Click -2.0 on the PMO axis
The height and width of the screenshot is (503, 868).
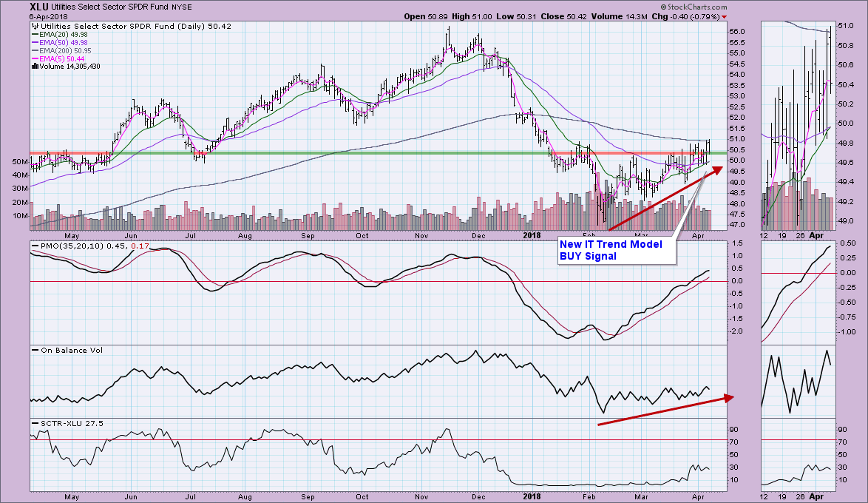click(736, 331)
